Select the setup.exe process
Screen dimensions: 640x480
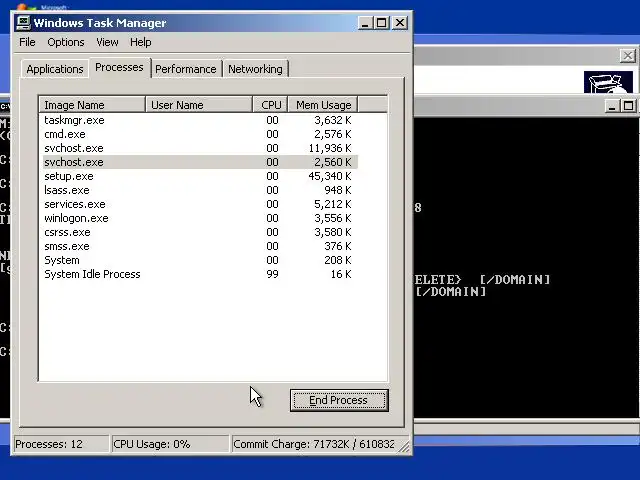(x=200, y=176)
